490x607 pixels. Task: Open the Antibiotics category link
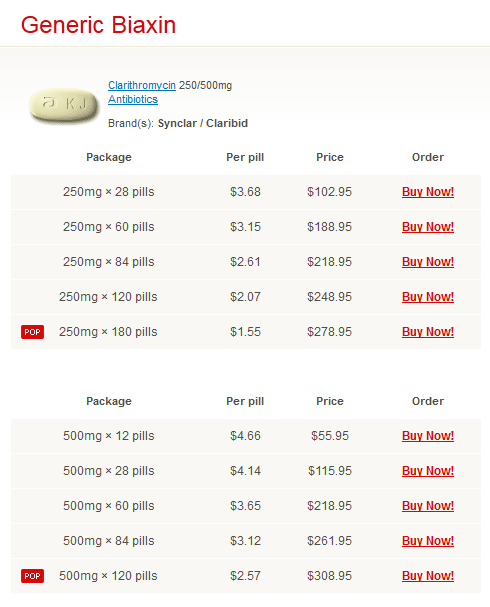(133, 99)
